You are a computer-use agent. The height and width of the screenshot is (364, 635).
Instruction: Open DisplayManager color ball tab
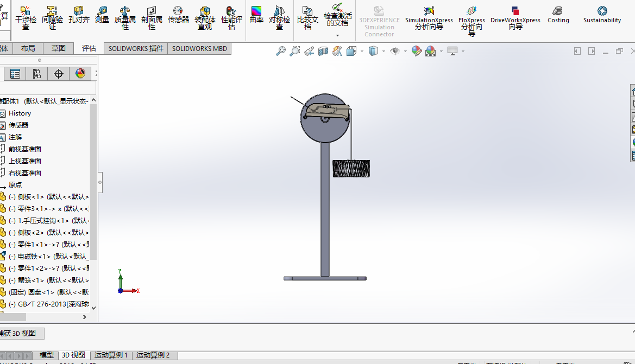point(80,74)
